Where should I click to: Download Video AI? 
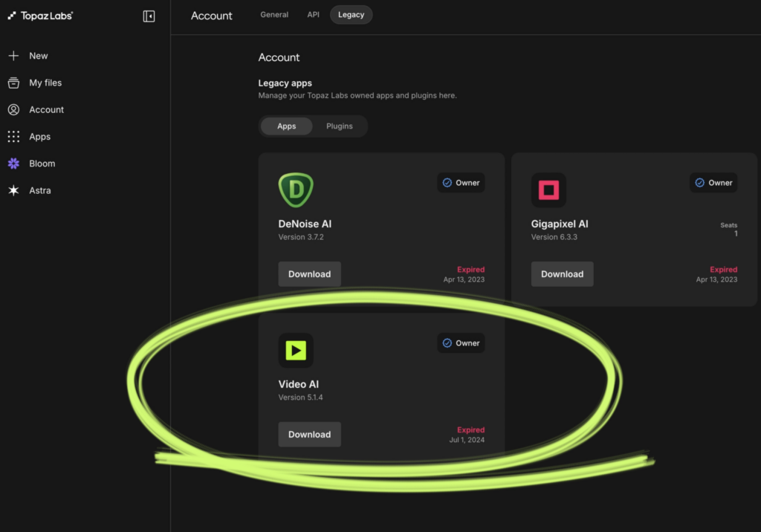click(x=310, y=435)
